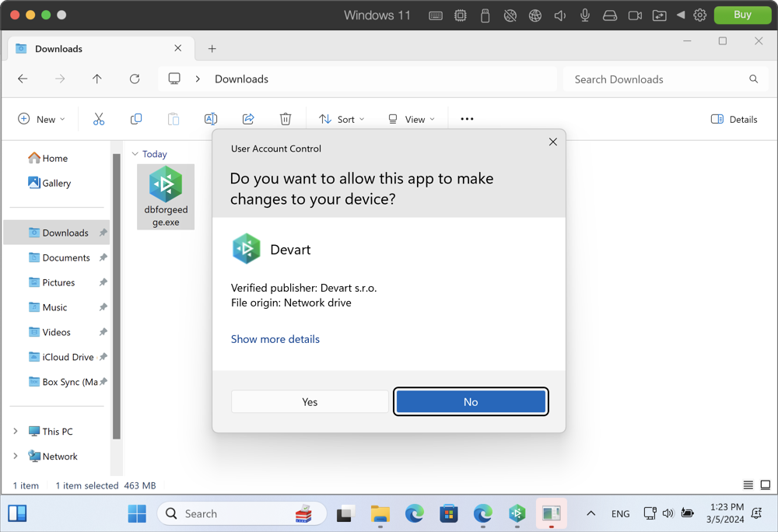Open the Widgets icon on the taskbar
This screenshot has height=532, width=778.
point(17,513)
